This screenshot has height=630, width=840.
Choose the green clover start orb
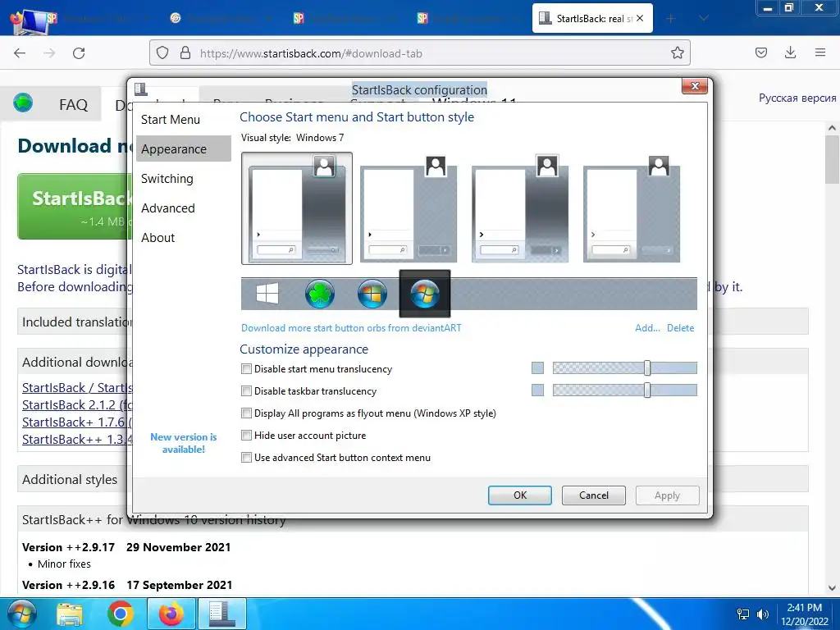coord(320,294)
